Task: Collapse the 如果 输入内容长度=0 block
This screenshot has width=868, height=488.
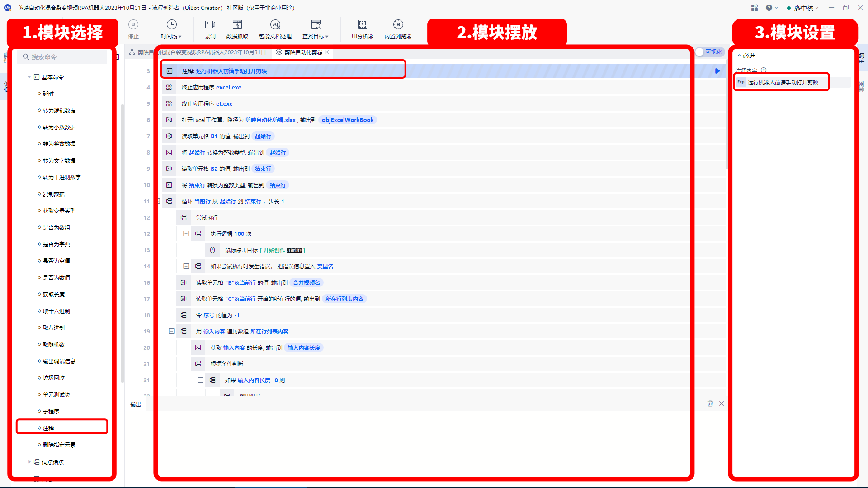Action: 200,380
